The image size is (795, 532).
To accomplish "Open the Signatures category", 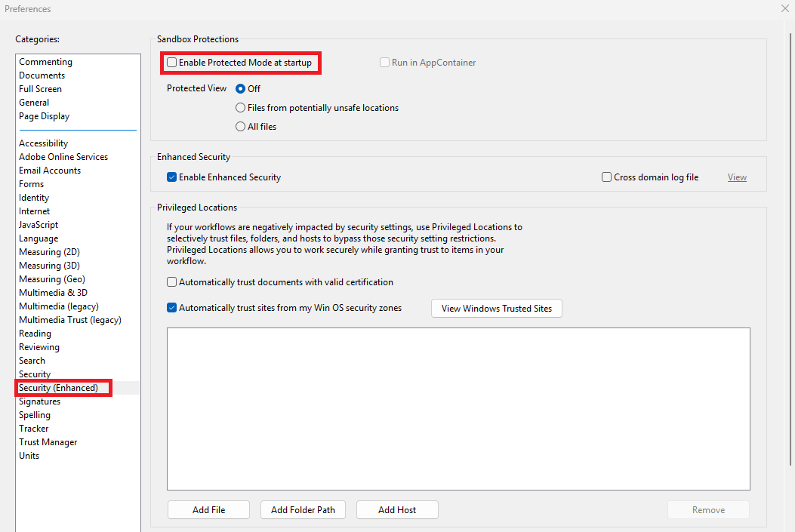I will 39,401.
